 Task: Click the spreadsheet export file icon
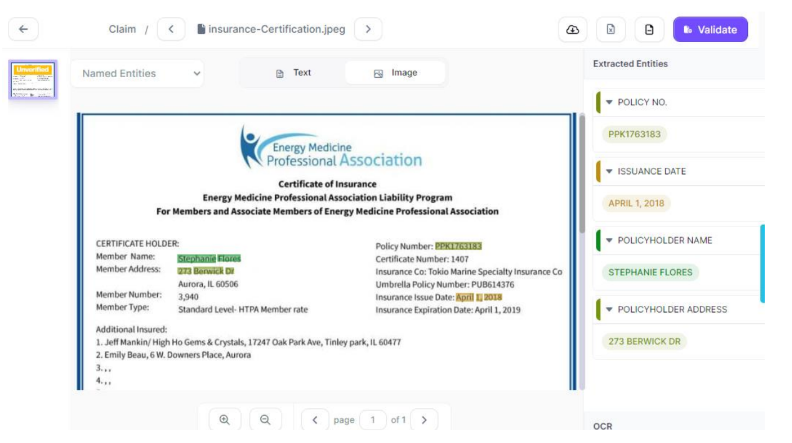[x=611, y=30]
